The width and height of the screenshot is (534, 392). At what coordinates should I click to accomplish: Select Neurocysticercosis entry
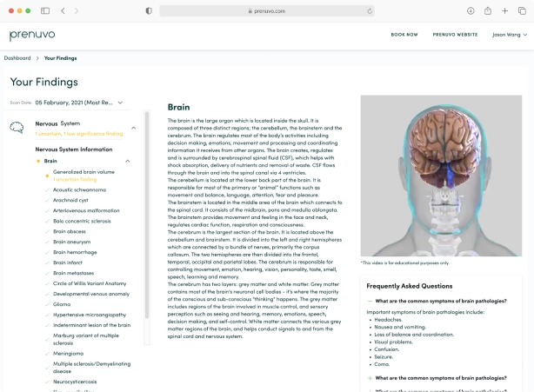point(75,382)
